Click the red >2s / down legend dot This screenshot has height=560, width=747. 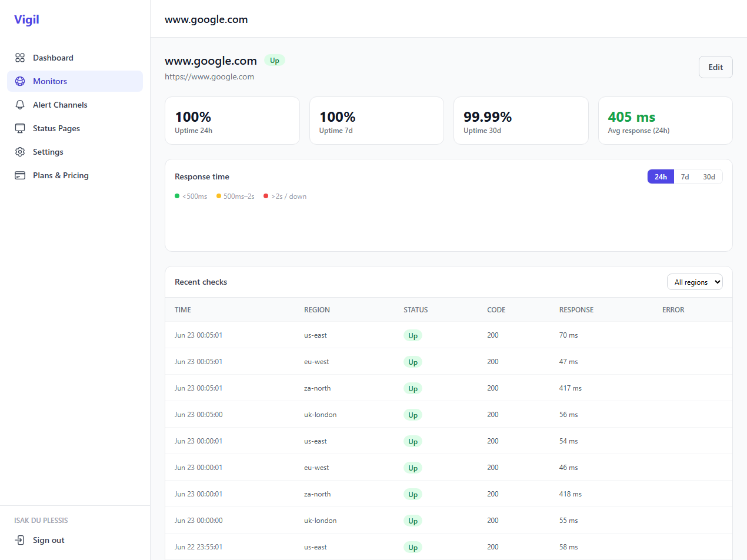point(266,196)
